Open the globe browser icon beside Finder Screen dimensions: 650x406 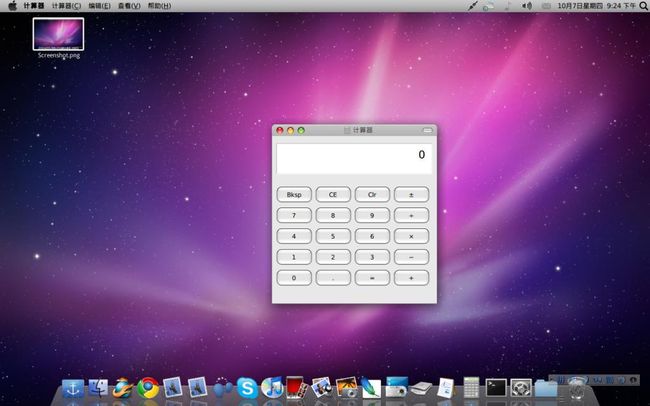click(123, 388)
